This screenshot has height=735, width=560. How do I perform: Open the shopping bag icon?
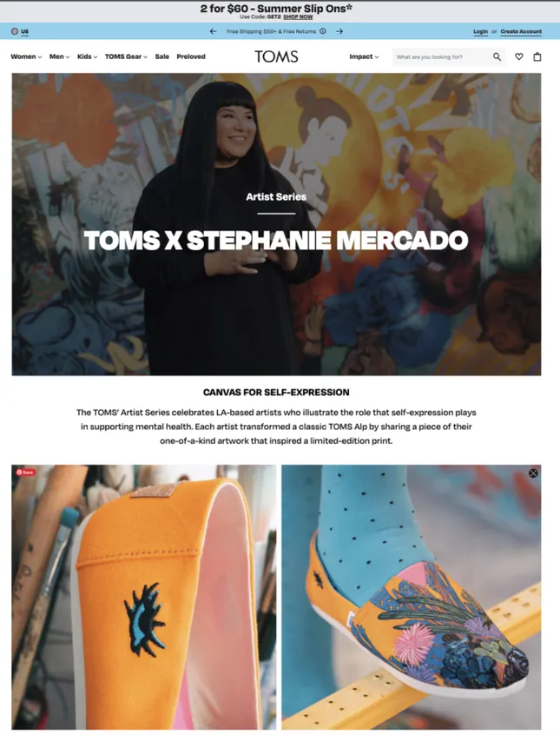pos(537,56)
